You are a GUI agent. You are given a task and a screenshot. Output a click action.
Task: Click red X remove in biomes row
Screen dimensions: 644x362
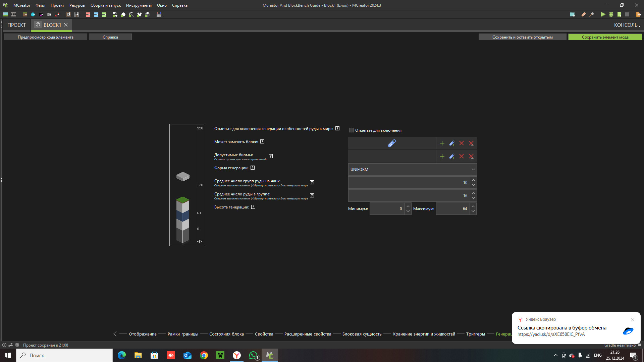(462, 157)
